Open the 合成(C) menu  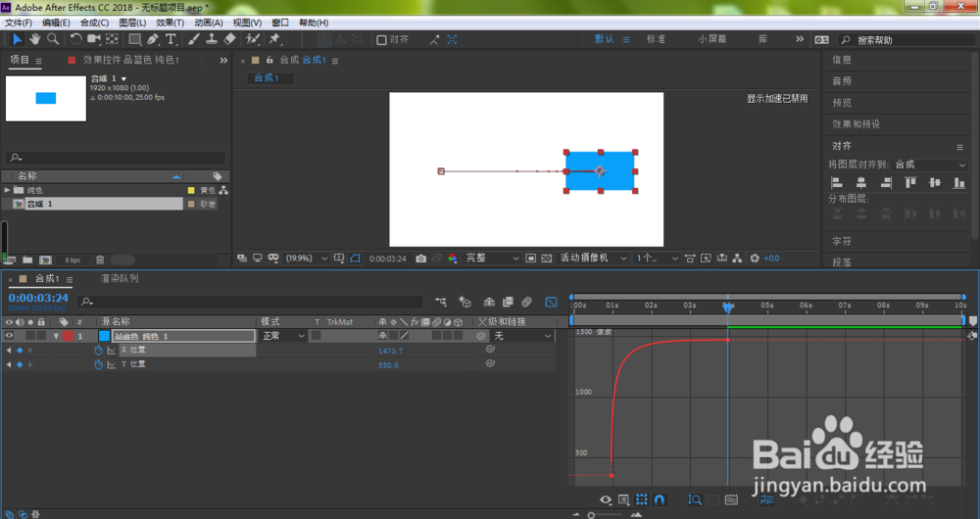[94, 23]
